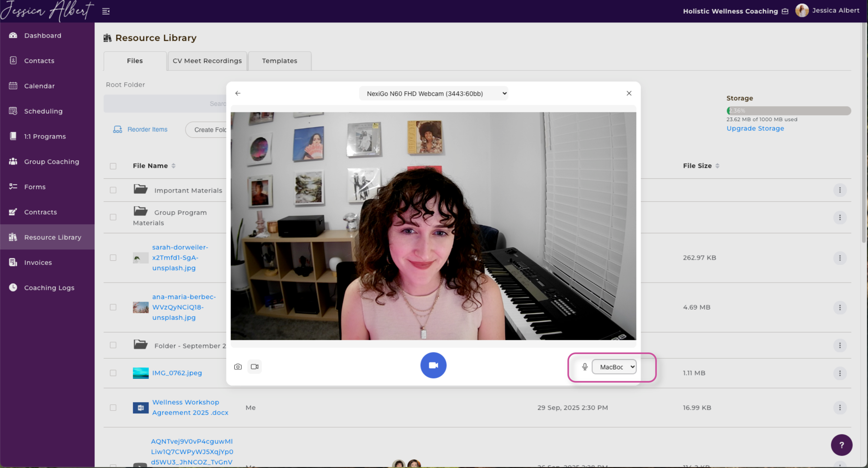This screenshot has height=468, width=868.
Task: Open the Templates tab
Action: click(x=279, y=61)
